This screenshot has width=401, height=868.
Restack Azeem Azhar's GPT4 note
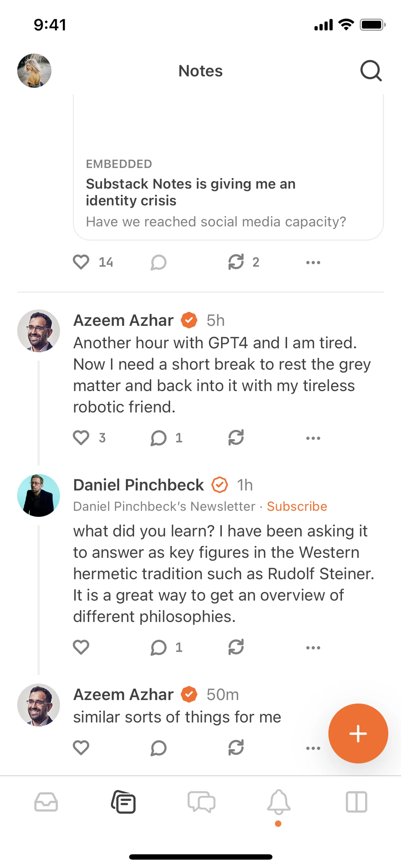pos(236,438)
